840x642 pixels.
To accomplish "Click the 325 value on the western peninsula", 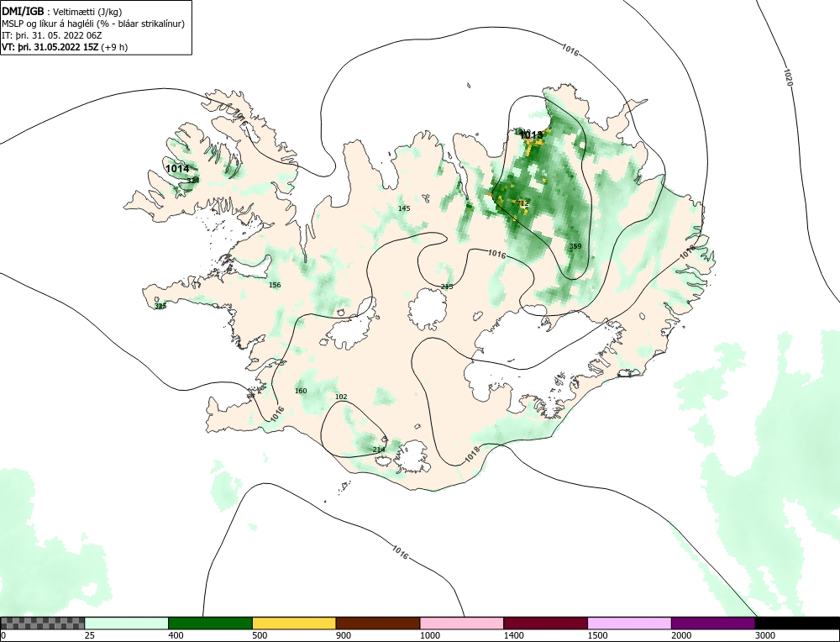I will 160,306.
